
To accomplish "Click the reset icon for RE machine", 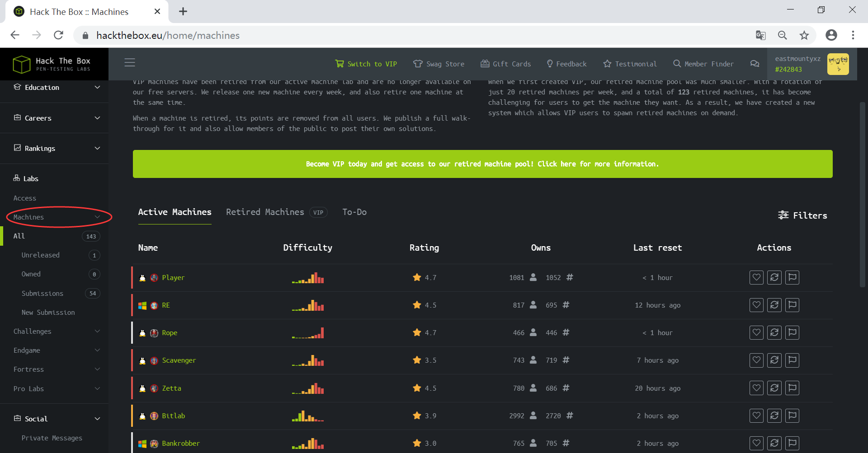I will (x=774, y=305).
